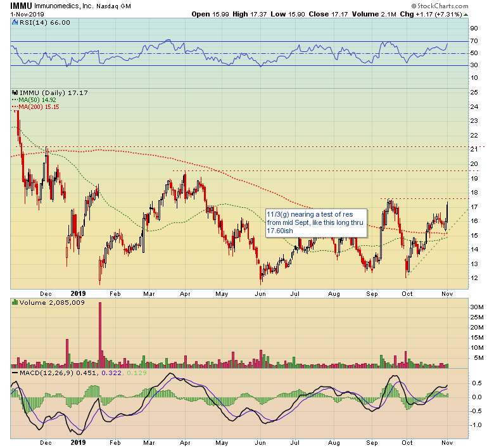
Task: Click the Apr label on price chart axis
Action: click(185, 294)
